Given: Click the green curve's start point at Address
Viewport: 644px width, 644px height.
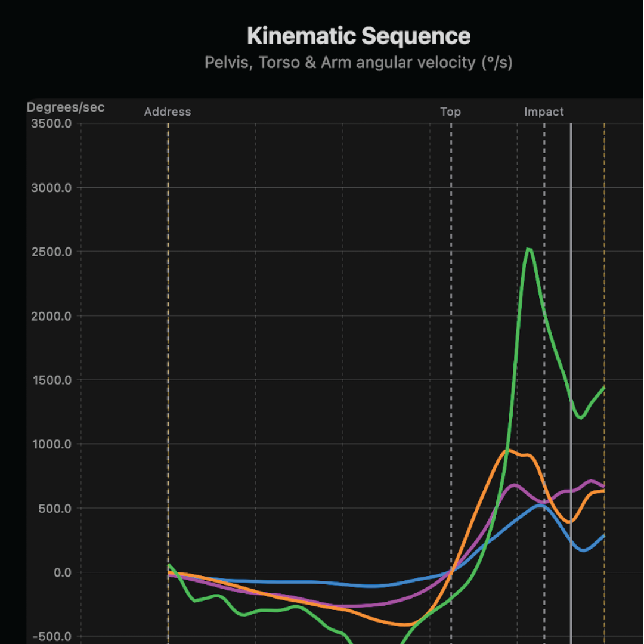Looking at the screenshot, I should coord(169,564).
